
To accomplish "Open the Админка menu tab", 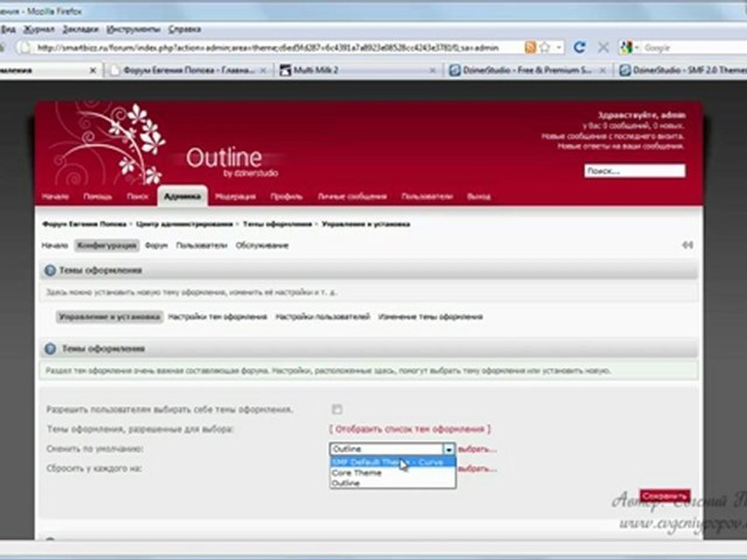I will (182, 196).
